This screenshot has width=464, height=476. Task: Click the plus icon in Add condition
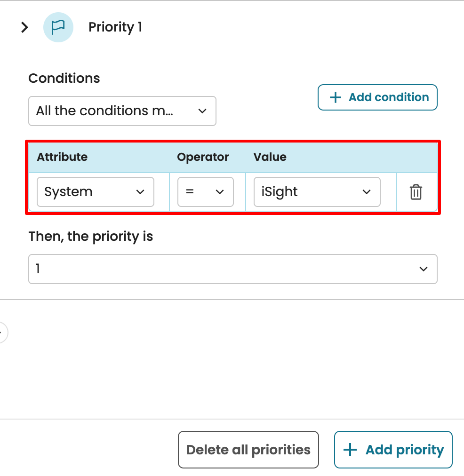point(335,97)
